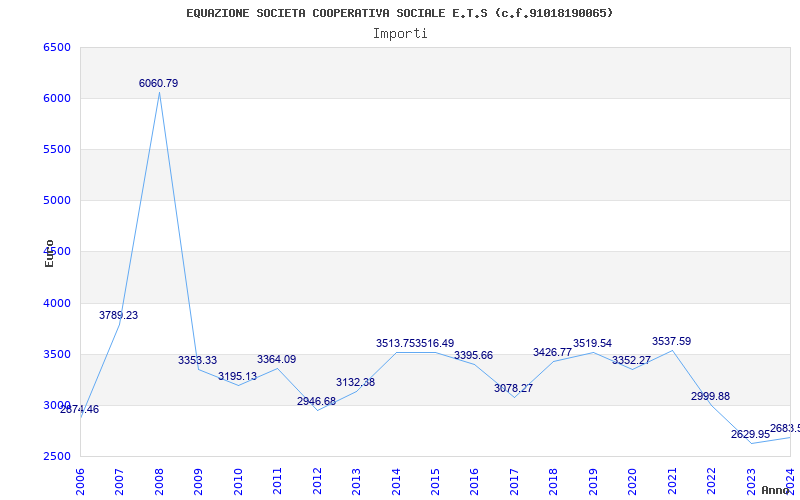The height and width of the screenshot is (500, 800).
Task: Click the 3537.59 data label
Action: (671, 342)
